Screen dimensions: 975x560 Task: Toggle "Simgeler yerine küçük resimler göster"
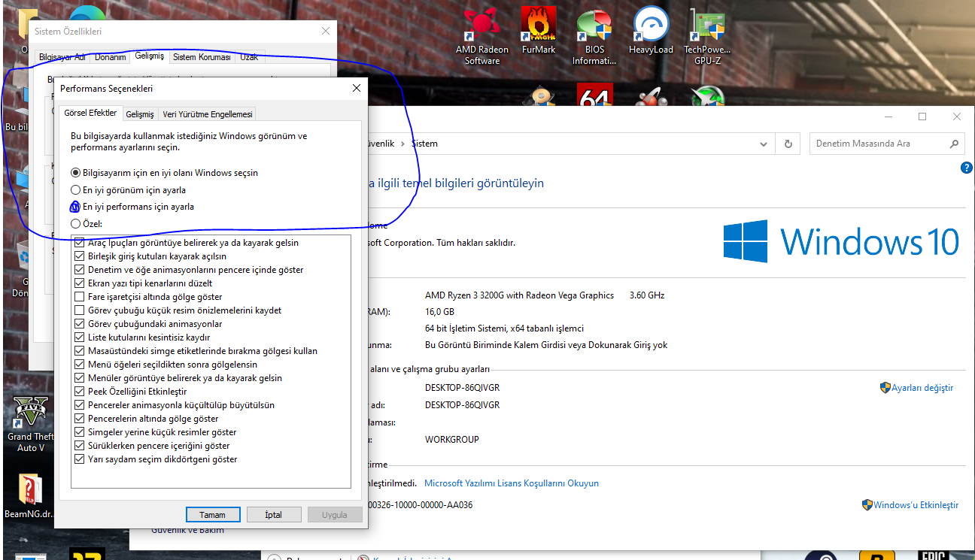coord(80,432)
